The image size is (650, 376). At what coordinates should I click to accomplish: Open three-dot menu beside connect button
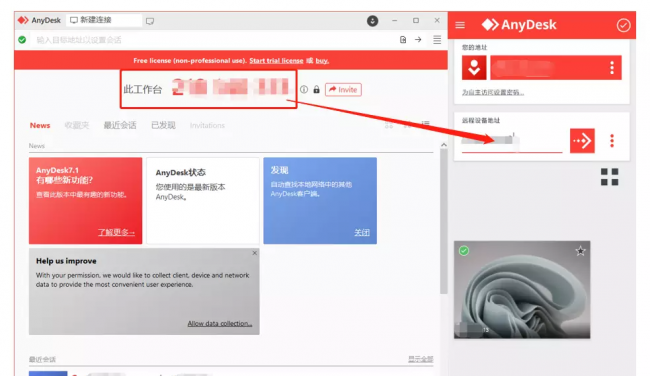[x=612, y=141]
